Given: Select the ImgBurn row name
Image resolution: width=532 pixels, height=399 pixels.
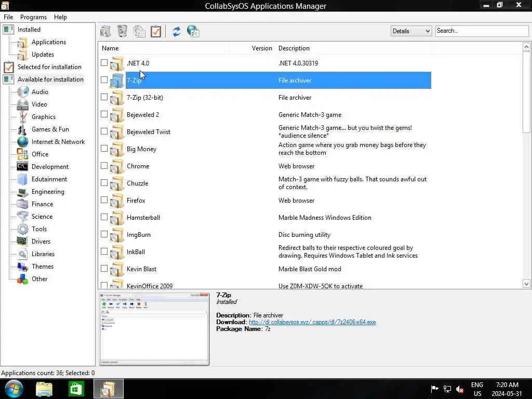Looking at the screenshot, I should [x=138, y=235].
